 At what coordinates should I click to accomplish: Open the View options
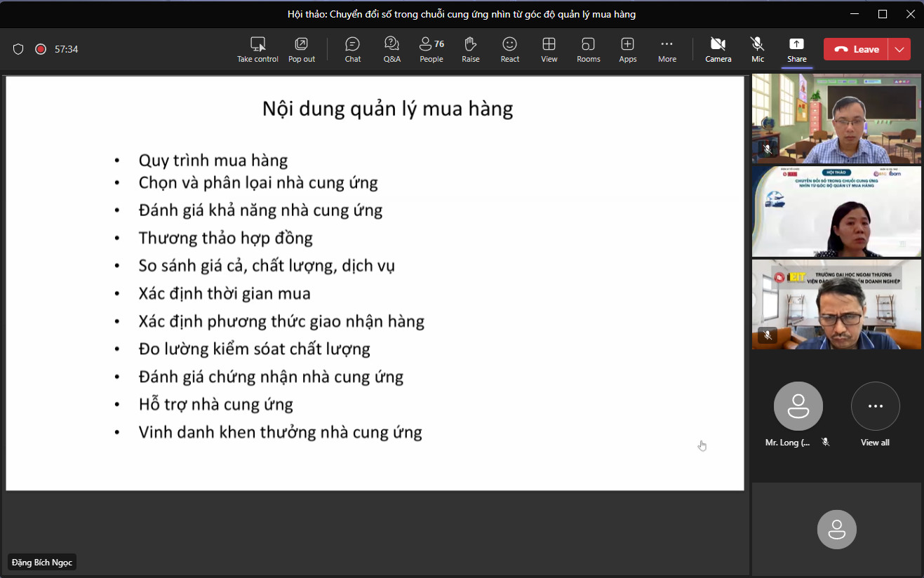[549, 50]
